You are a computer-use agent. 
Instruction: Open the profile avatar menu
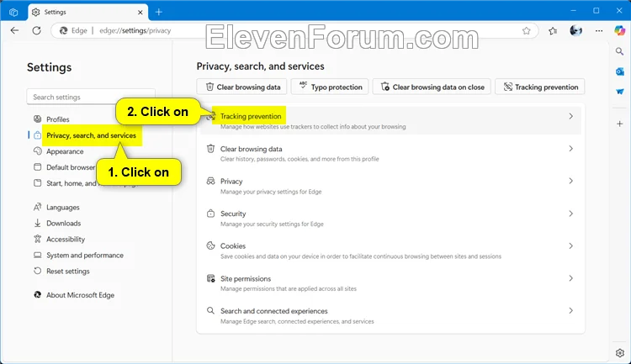click(x=575, y=30)
